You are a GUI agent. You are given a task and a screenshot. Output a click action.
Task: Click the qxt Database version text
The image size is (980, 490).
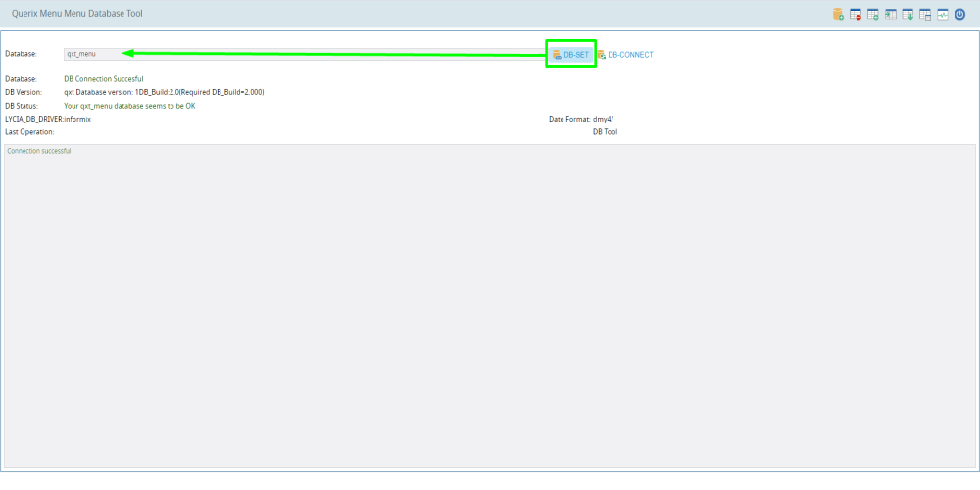tap(163, 92)
